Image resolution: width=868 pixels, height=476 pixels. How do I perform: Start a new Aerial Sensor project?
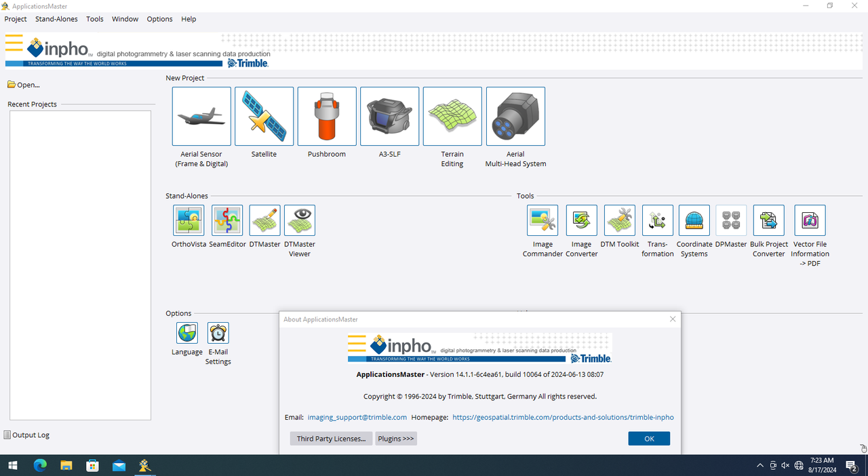click(201, 116)
